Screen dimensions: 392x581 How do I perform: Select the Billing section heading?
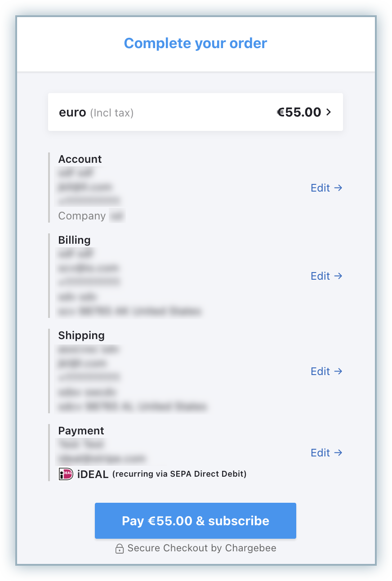(x=74, y=240)
